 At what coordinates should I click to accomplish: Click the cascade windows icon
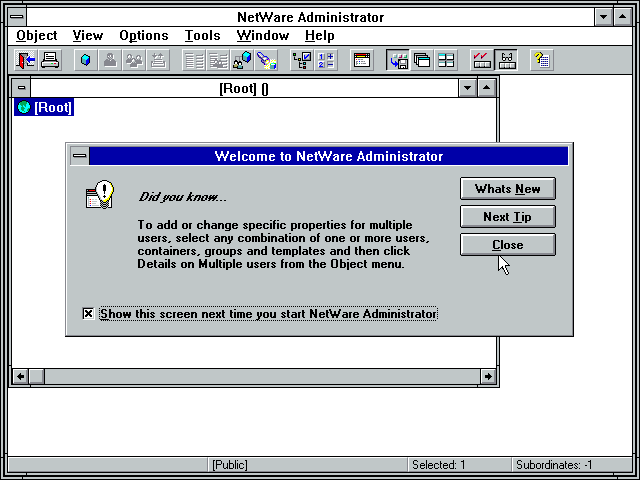coord(422,60)
